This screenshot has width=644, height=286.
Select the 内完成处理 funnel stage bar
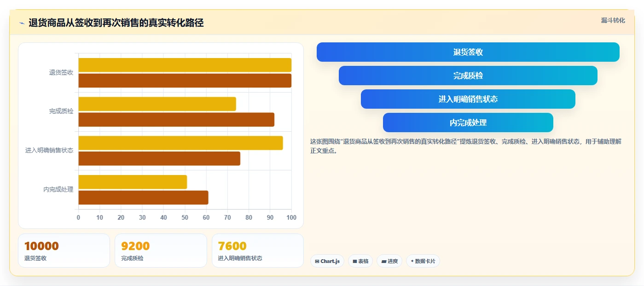[x=468, y=123]
